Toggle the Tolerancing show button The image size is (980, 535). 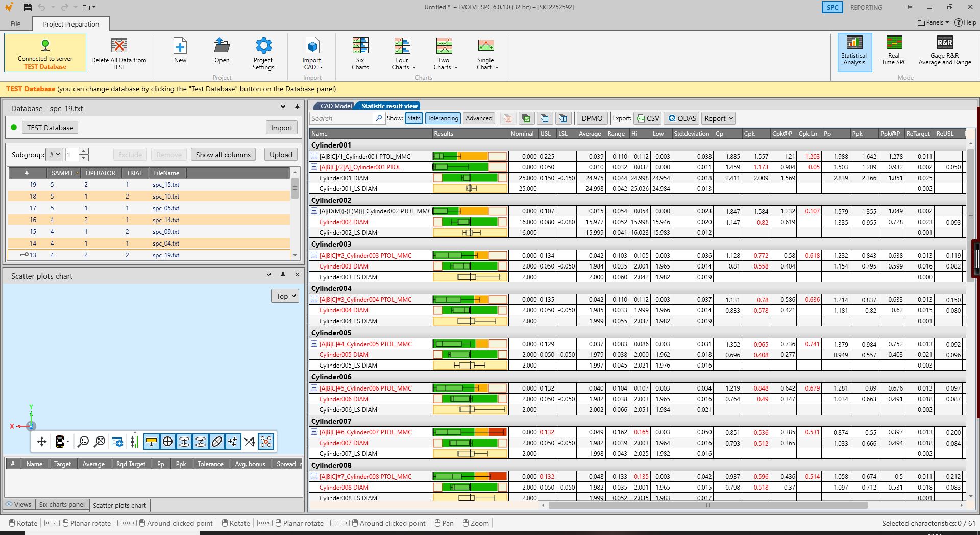(x=443, y=118)
